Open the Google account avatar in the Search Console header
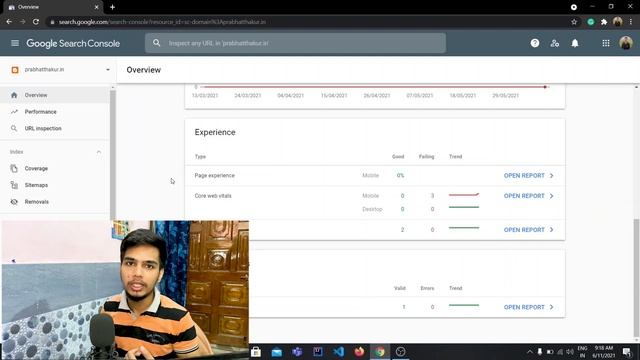The image size is (640, 360). point(626,43)
